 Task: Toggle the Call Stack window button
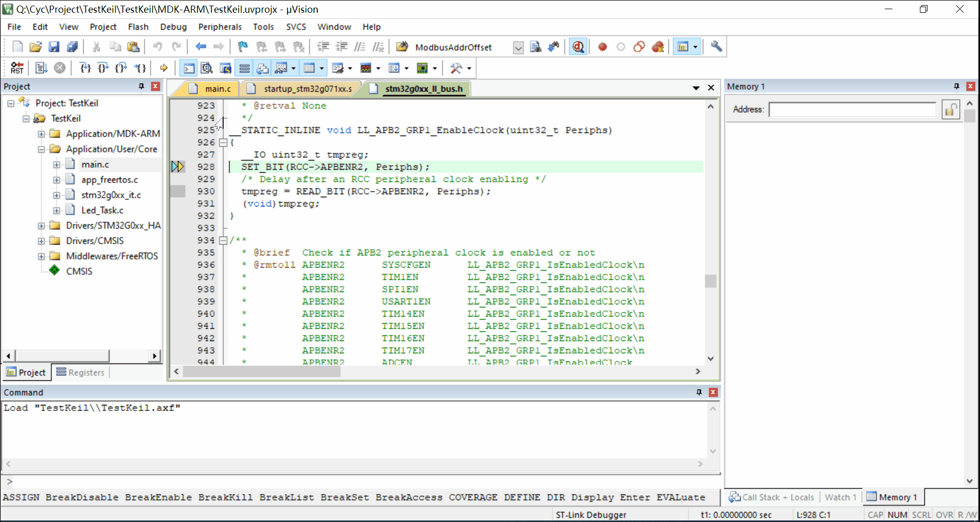[x=263, y=68]
